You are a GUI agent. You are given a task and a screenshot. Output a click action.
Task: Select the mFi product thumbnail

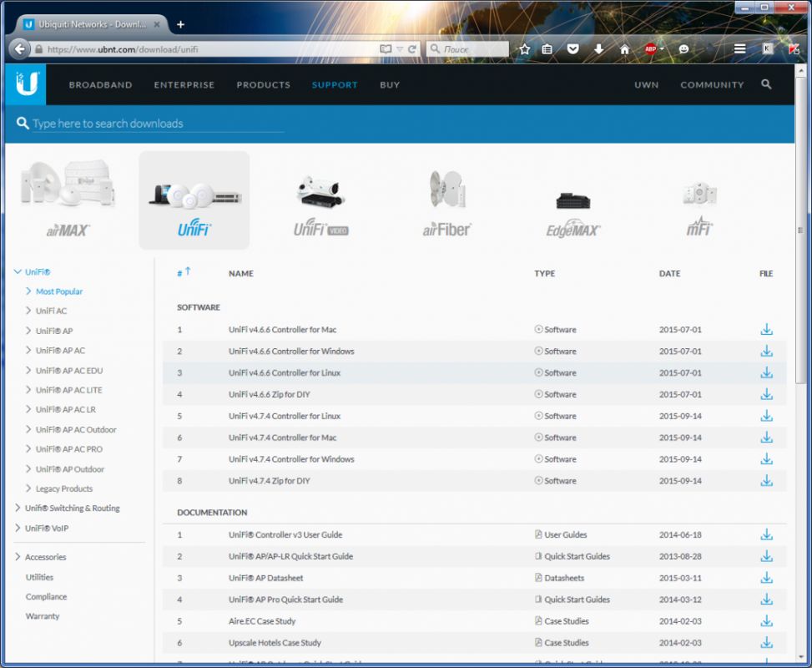699,208
